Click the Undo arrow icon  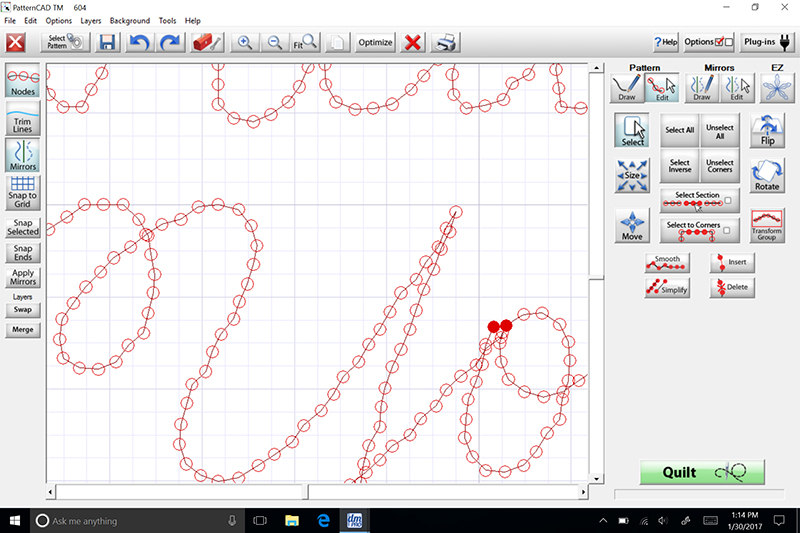(139, 43)
